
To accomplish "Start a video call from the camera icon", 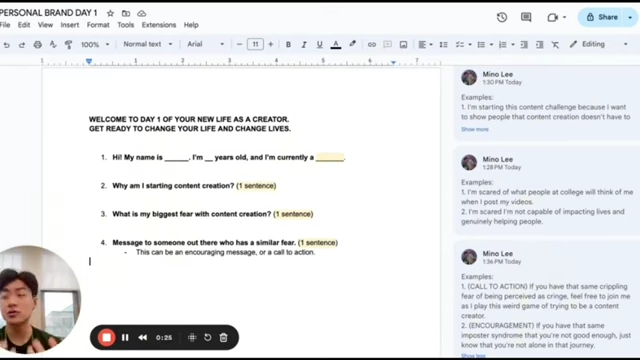I will pyautogui.click(x=552, y=18).
